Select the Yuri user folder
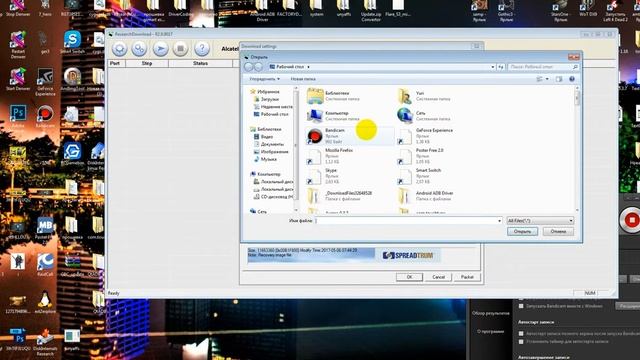The image size is (640, 360). [x=424, y=96]
